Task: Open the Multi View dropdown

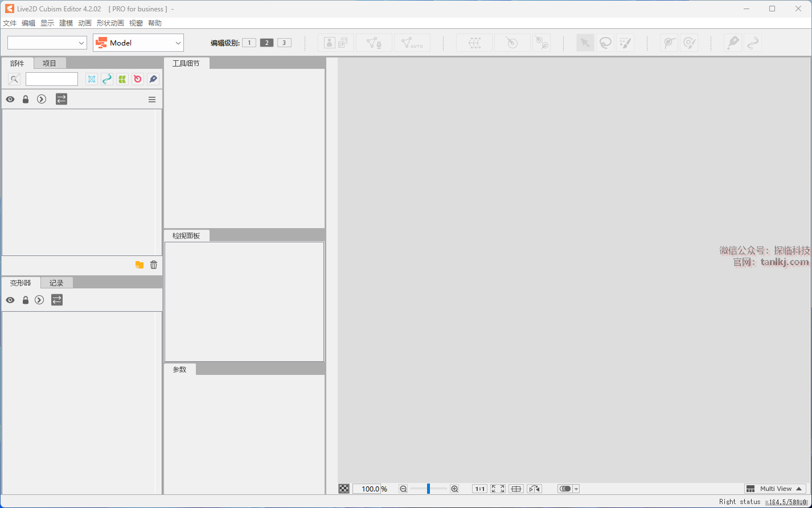Action: [775, 489]
